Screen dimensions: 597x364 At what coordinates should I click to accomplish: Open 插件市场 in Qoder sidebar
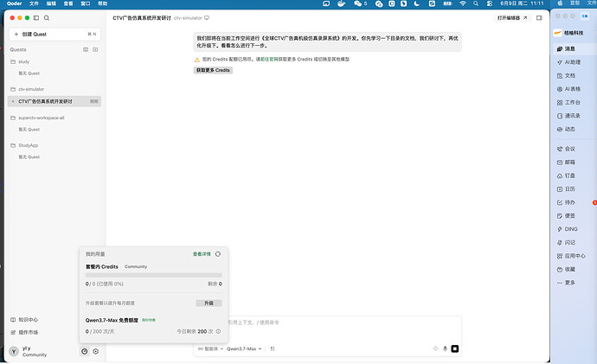(24, 332)
